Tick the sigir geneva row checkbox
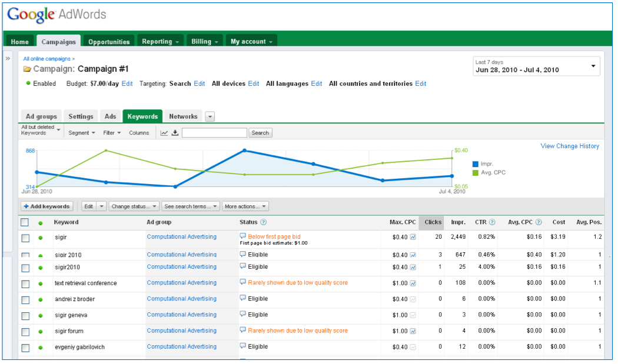The image size is (618, 364). 26,316
